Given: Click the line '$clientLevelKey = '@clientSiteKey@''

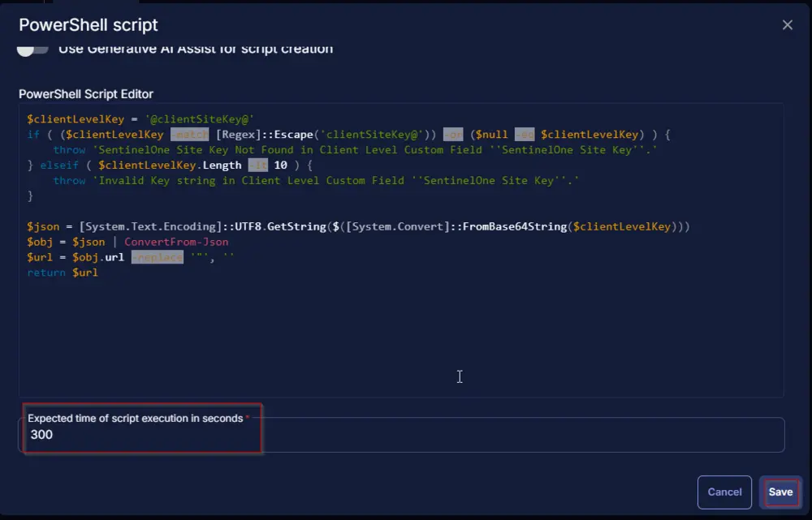Looking at the screenshot, I should (x=140, y=119).
